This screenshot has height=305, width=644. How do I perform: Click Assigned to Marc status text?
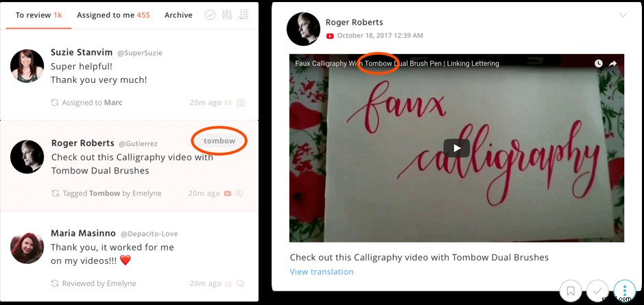pyautogui.click(x=92, y=103)
